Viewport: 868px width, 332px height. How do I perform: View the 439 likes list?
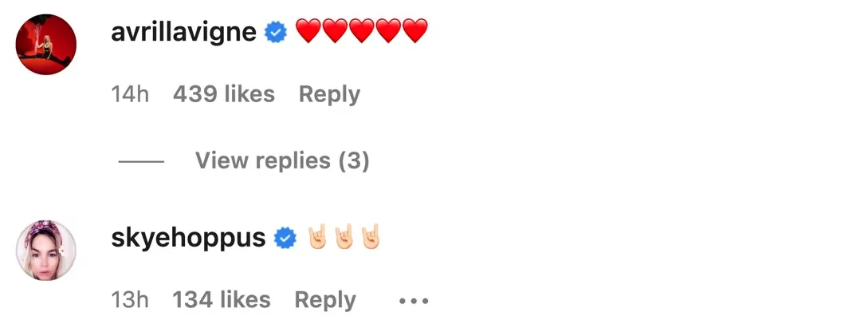224,94
